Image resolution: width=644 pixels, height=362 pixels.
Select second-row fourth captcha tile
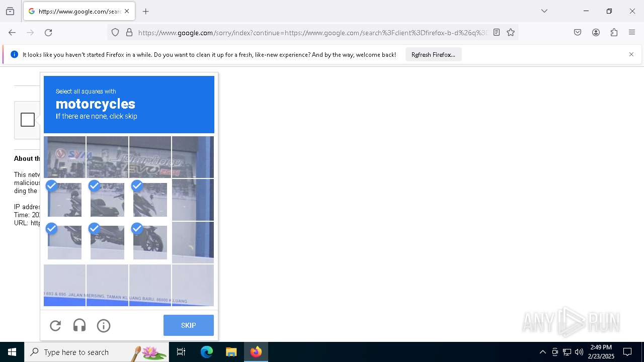coord(193,200)
